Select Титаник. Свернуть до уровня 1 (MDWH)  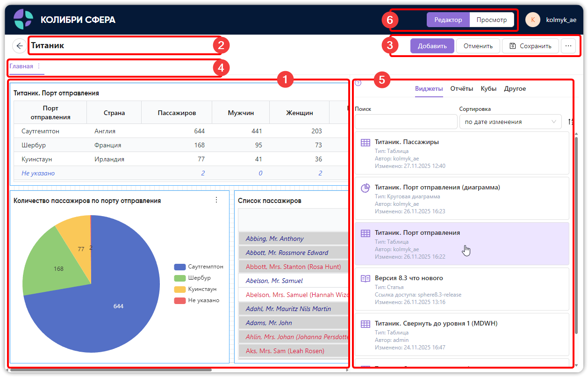(x=461, y=334)
